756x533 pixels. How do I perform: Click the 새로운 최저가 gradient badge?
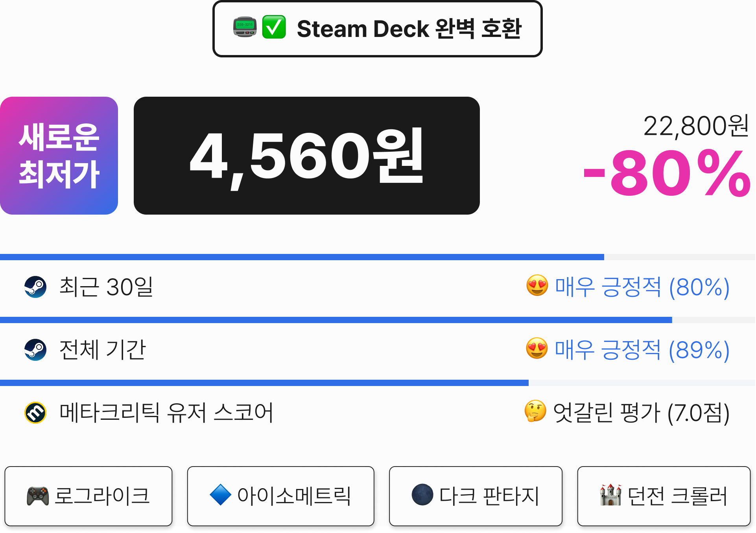coord(59,156)
